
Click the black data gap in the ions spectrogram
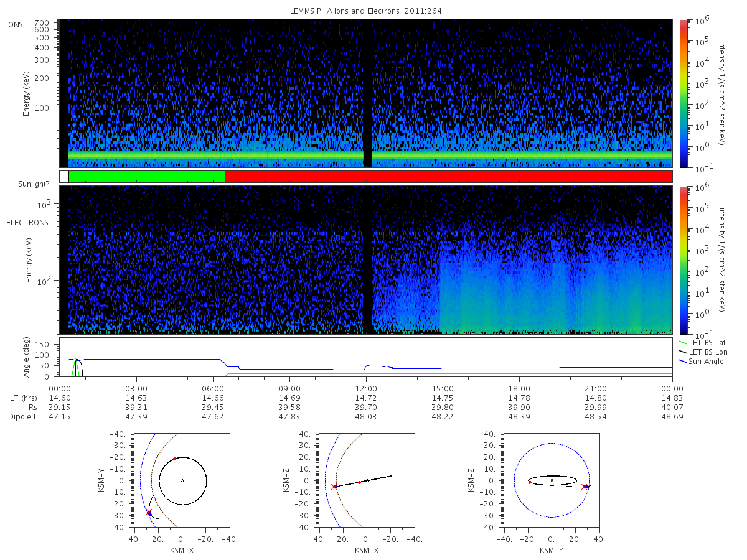coord(368,93)
